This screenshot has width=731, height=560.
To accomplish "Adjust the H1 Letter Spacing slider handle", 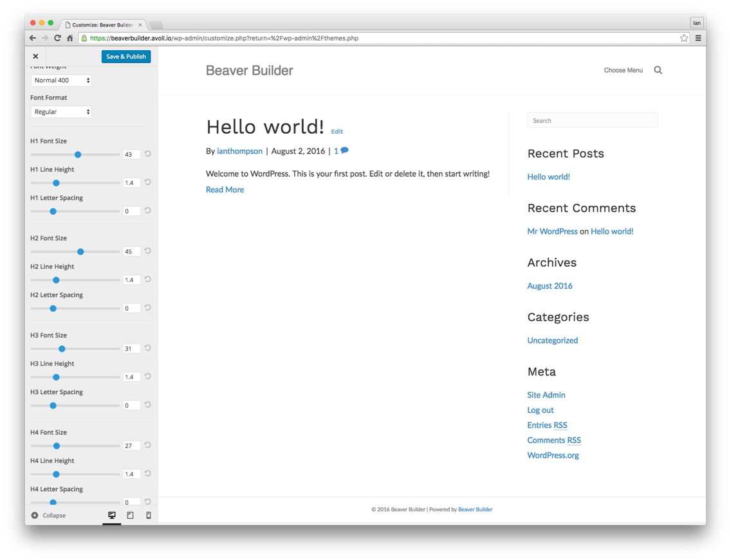I will [x=53, y=212].
